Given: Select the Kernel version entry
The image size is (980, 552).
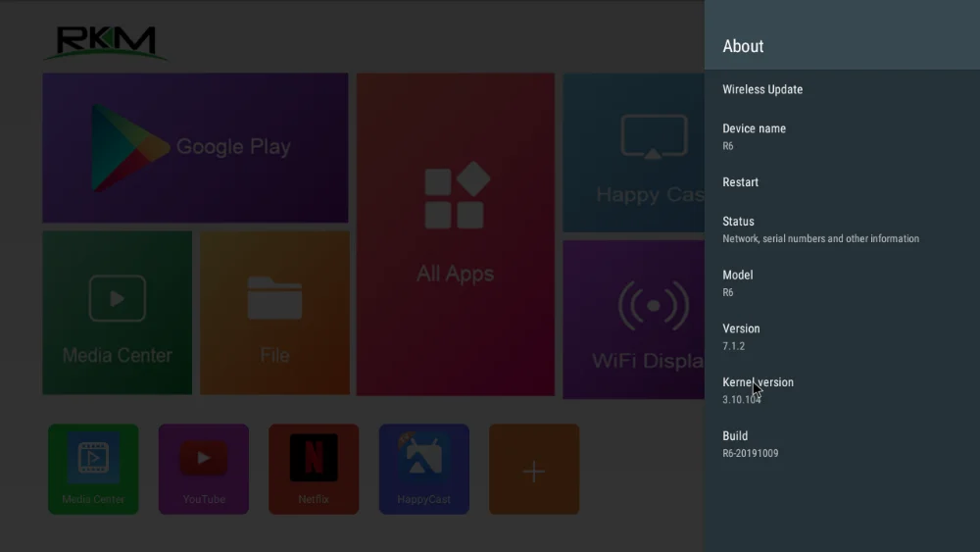Looking at the screenshot, I should point(842,390).
